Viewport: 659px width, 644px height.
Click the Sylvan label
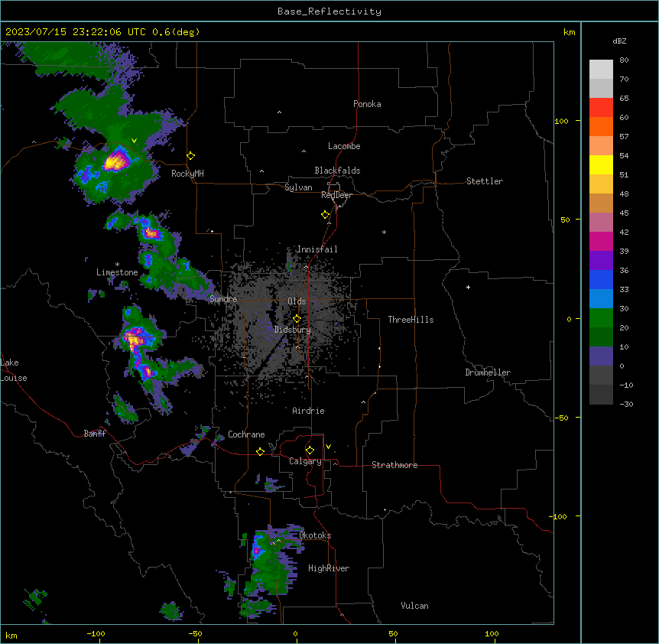click(x=298, y=187)
